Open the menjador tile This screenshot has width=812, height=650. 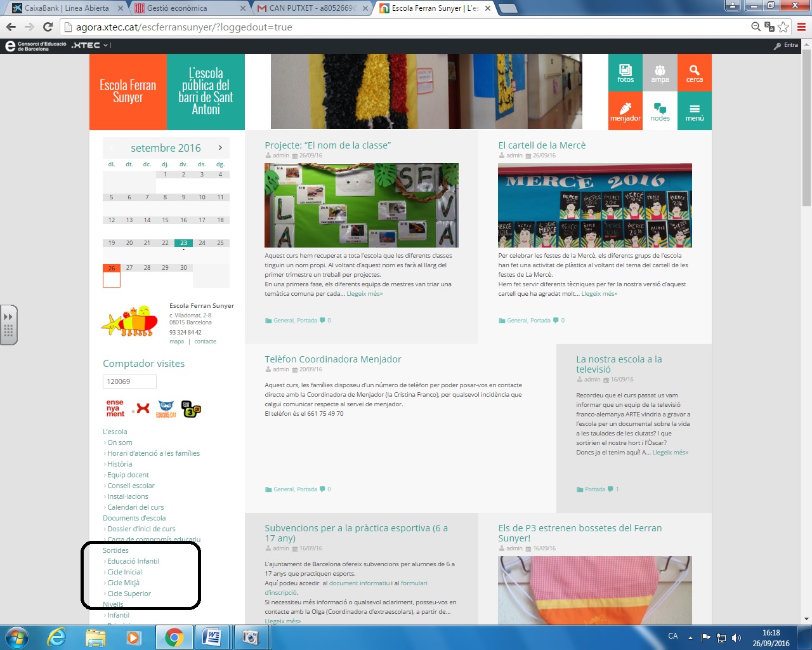(625, 111)
